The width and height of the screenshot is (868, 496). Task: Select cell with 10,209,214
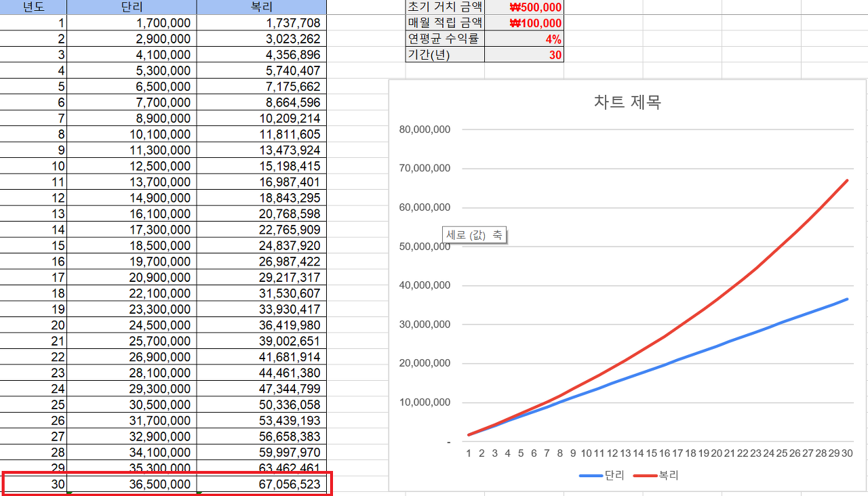tap(261, 119)
